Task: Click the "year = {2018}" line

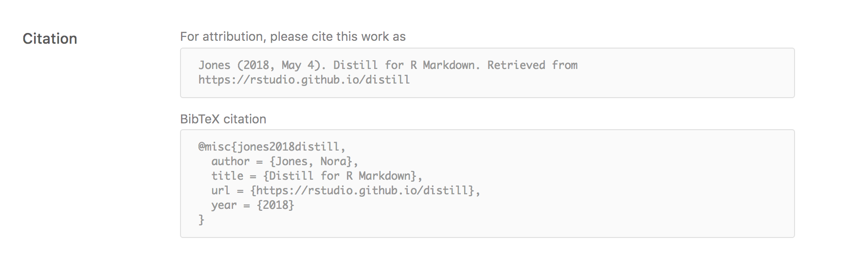Action: pos(253,205)
